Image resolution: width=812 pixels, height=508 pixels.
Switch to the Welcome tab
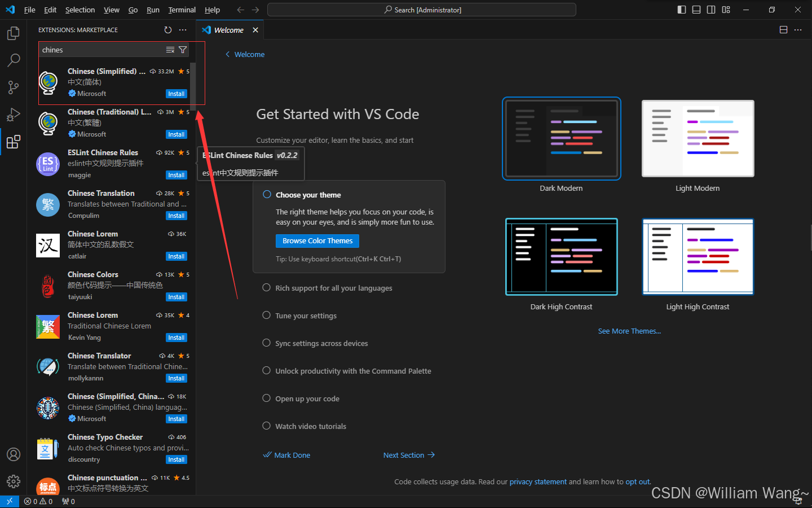pyautogui.click(x=229, y=30)
